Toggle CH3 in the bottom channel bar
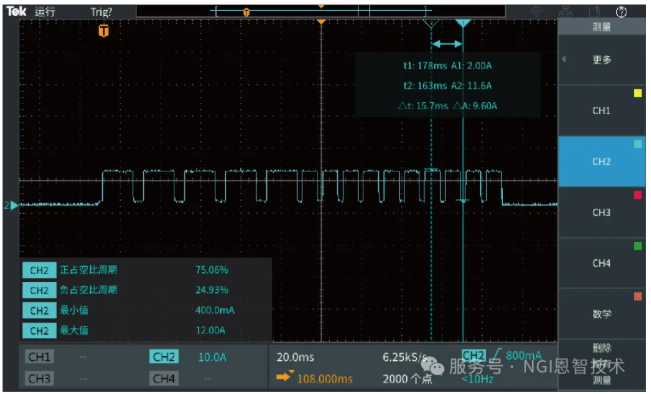Screen dimensions: 651x394 pyautogui.click(x=39, y=379)
